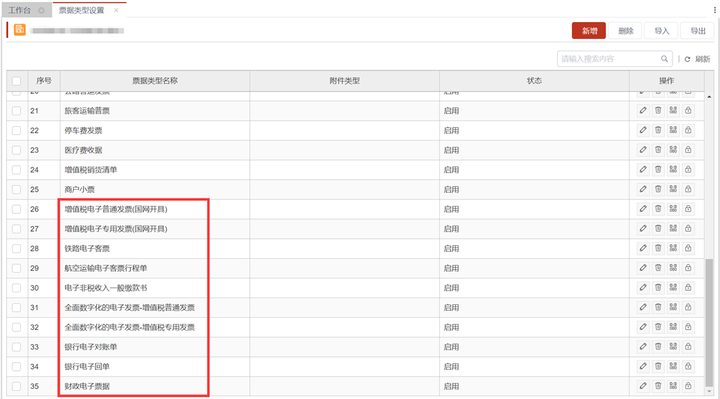
Task: Click the 票据类型名称 column header
Action: [x=155, y=81]
